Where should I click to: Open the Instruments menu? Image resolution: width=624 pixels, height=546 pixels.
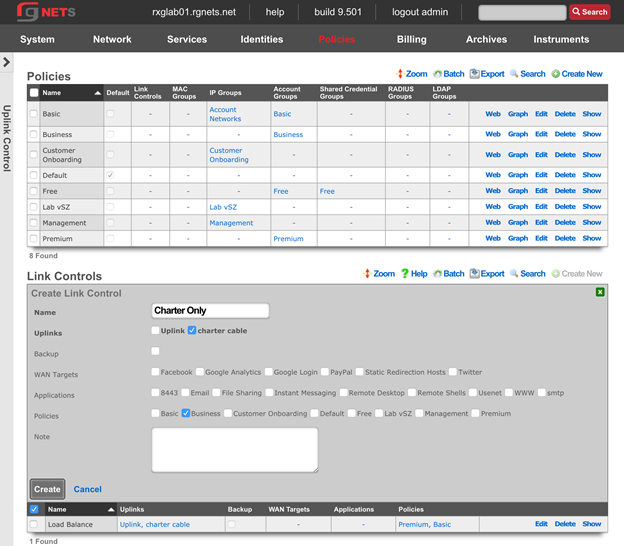[x=561, y=39]
